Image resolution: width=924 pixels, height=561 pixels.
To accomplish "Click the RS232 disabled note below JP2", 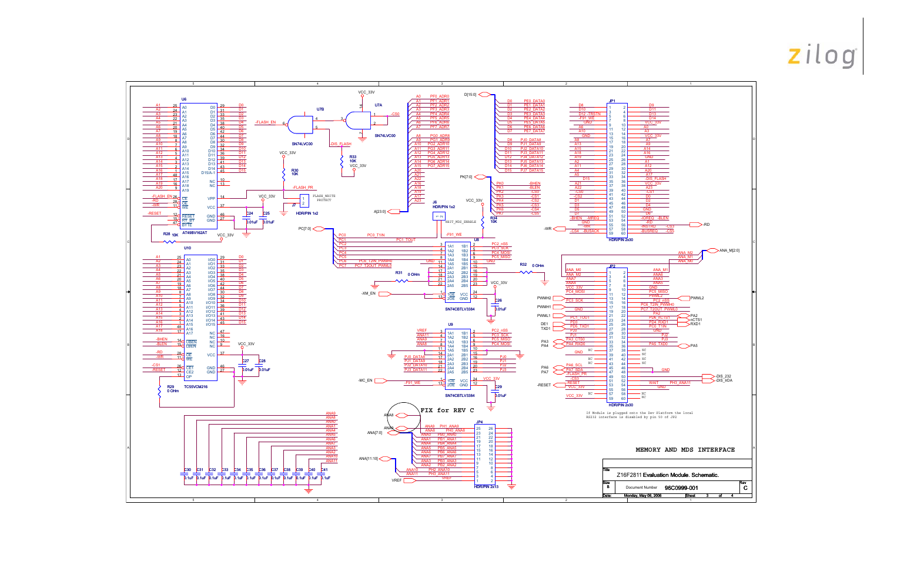I will [x=640, y=415].
